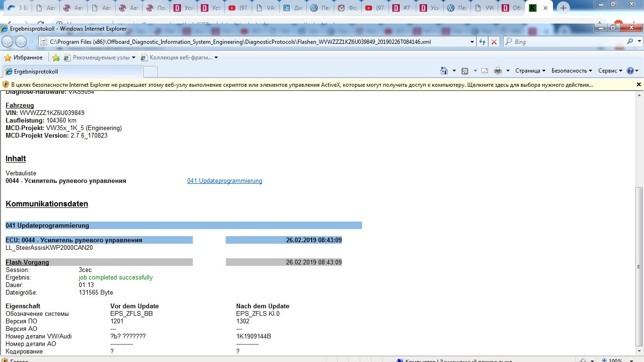
Task: Click the scroll down arrow of page scrollbar
Action: point(639,351)
